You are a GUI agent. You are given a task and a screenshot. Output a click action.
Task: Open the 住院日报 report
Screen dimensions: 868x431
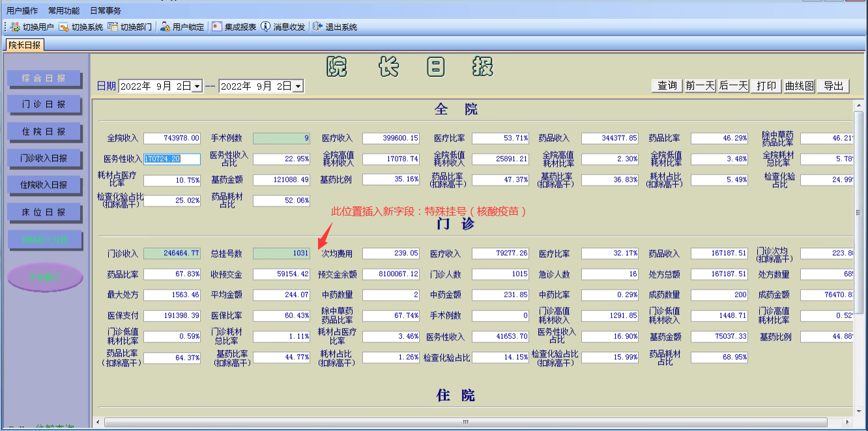click(x=44, y=132)
